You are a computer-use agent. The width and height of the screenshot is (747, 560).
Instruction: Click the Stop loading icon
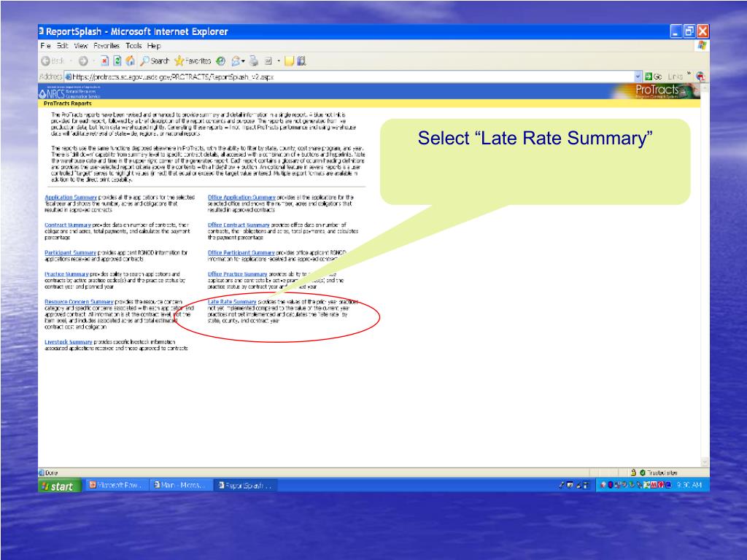(104, 61)
